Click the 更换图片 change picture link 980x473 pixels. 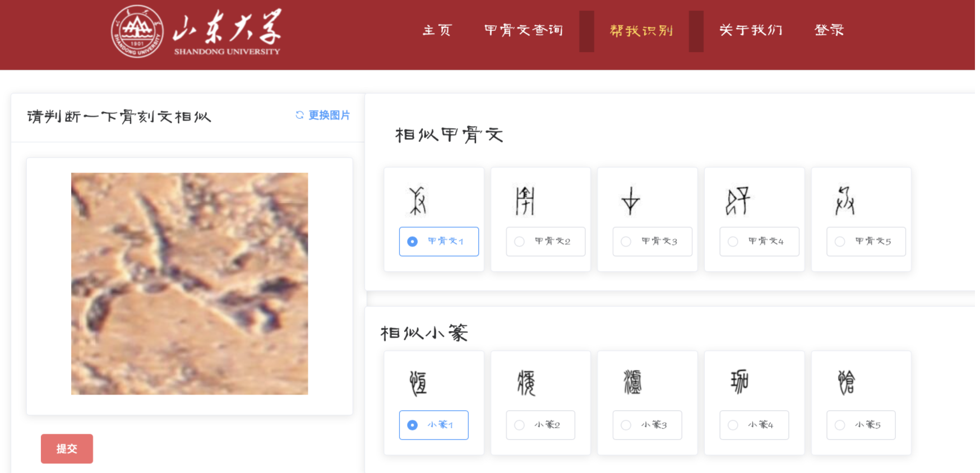(x=329, y=115)
